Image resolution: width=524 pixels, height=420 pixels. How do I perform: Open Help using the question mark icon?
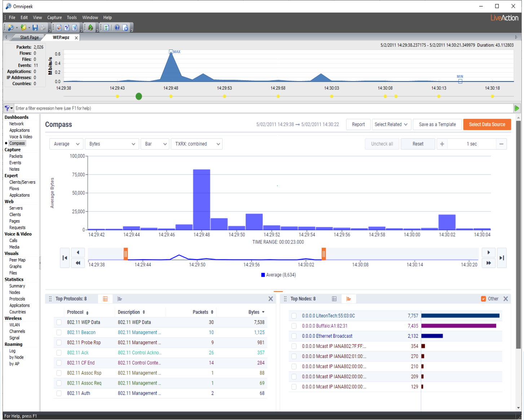click(117, 27)
